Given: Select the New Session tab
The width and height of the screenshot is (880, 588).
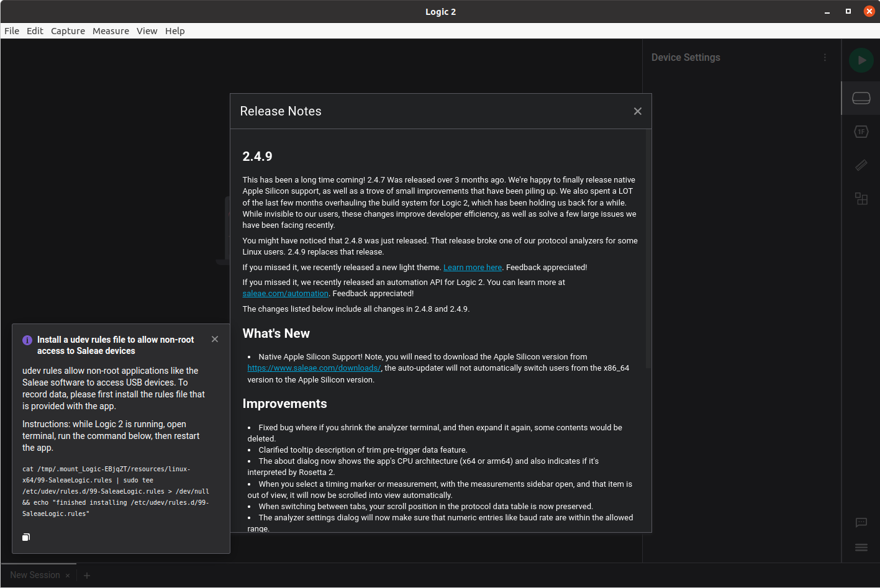Looking at the screenshot, I should [x=35, y=575].
